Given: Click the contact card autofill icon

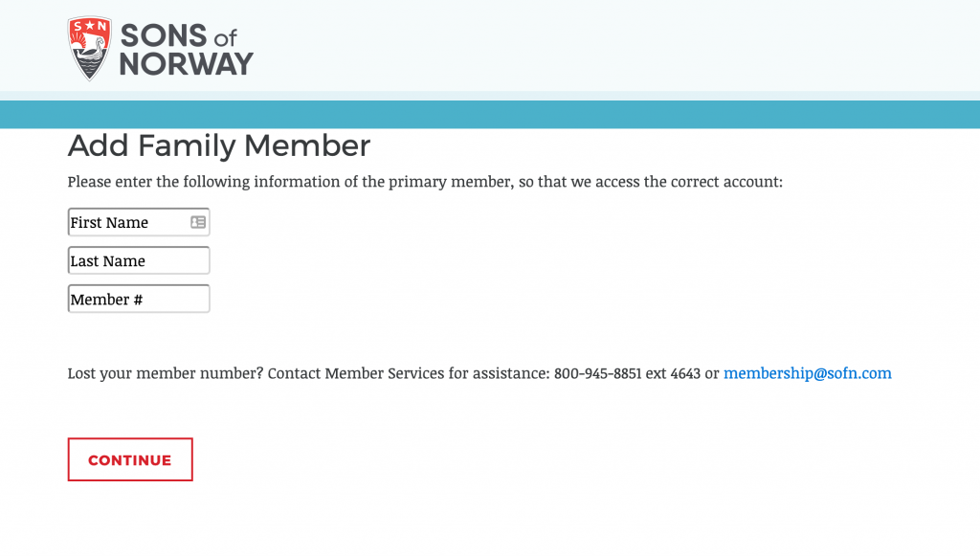Looking at the screenshot, I should point(198,222).
